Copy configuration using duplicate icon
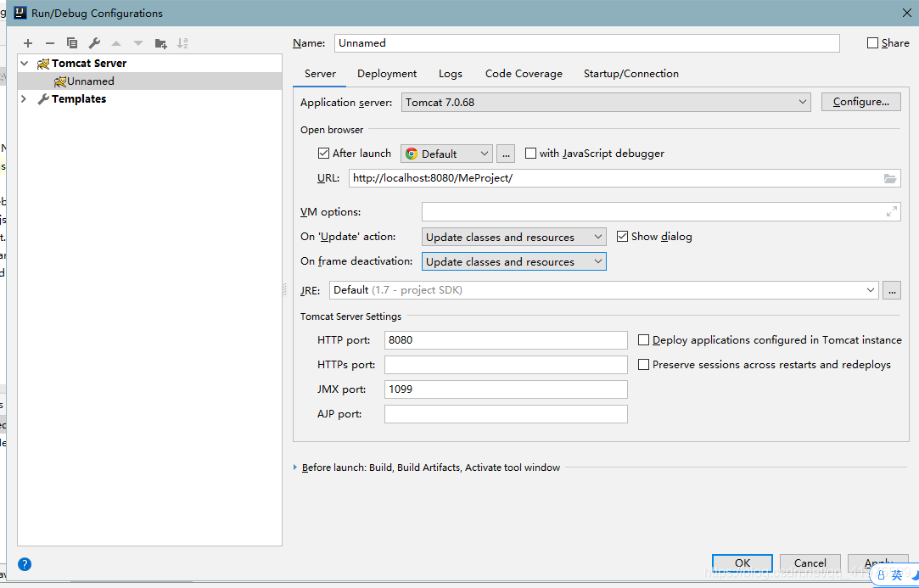This screenshot has height=588, width=919. (72, 42)
